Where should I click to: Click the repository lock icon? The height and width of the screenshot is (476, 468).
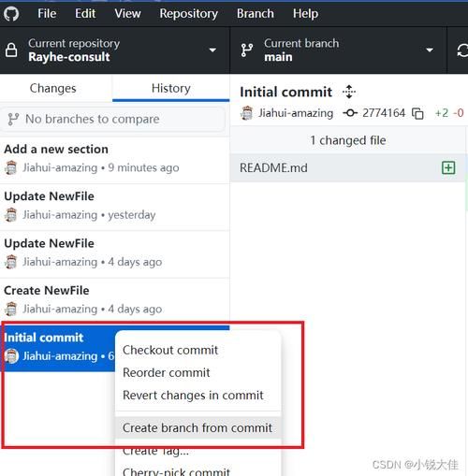point(11,50)
